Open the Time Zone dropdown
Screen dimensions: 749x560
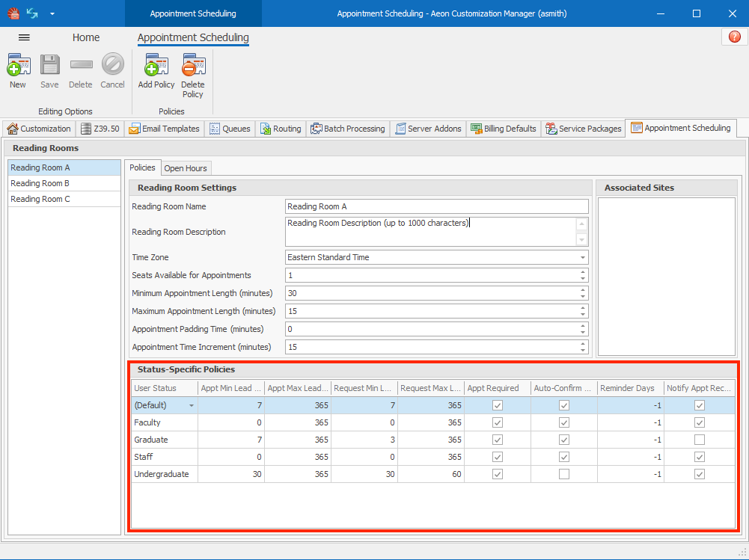(x=581, y=257)
